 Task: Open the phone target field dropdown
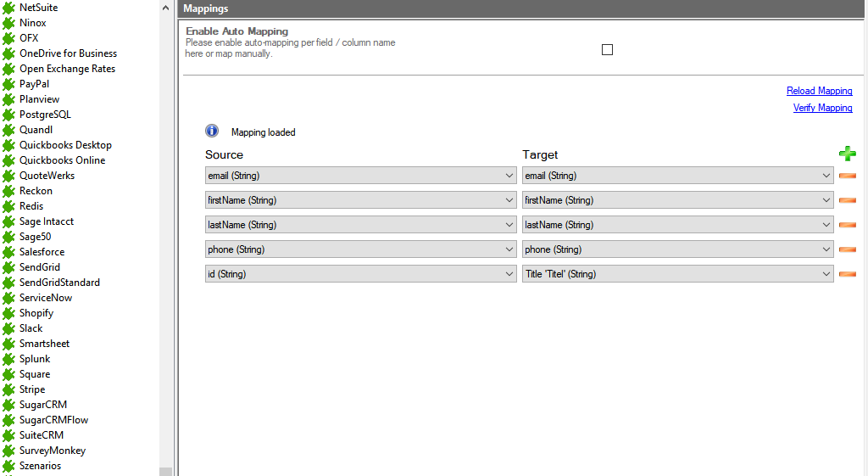[x=677, y=249]
